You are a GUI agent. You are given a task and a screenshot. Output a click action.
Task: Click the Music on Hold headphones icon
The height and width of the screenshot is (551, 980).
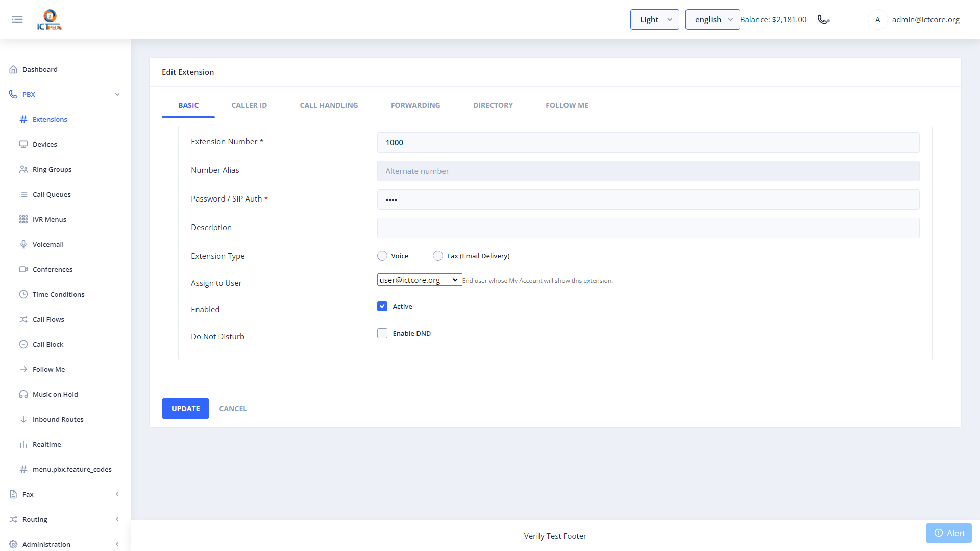click(x=23, y=394)
